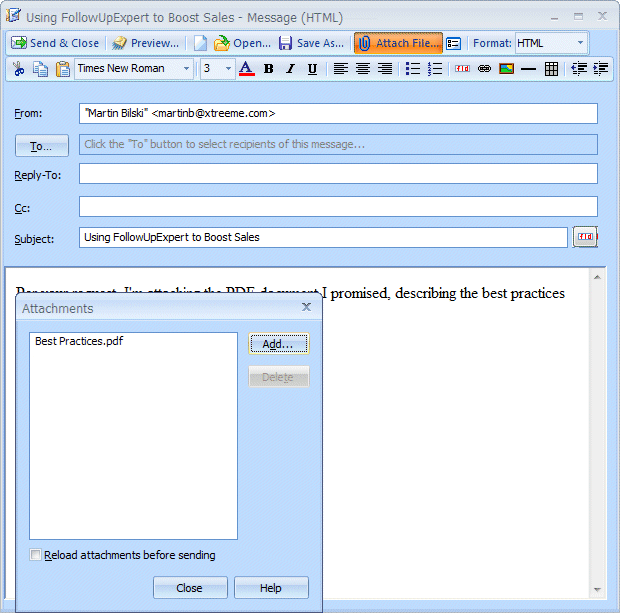Click message body scrollbar up arrow
This screenshot has height=613, width=620.
tap(597, 278)
